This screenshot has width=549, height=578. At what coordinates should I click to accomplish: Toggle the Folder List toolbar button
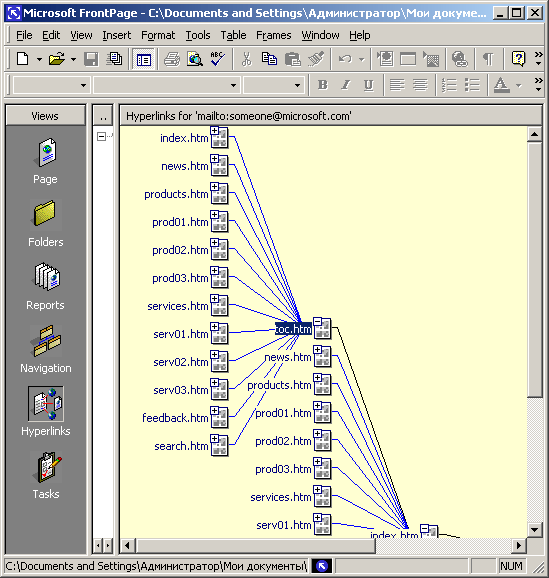(143, 59)
